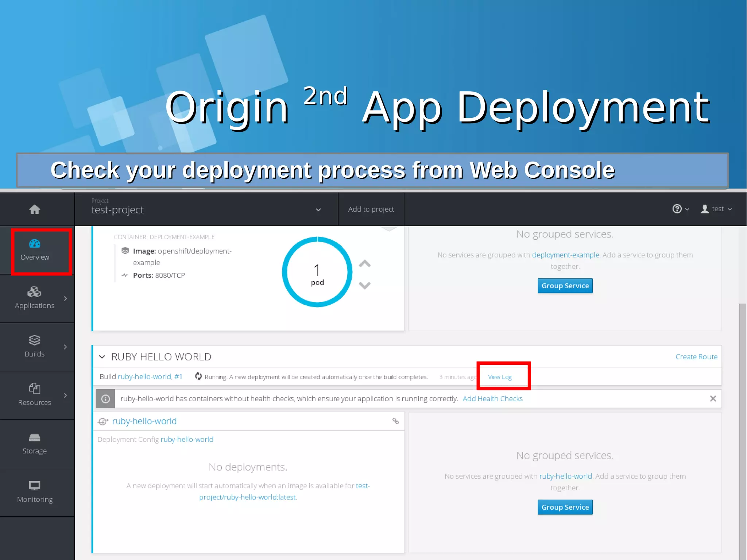Image resolution: width=747 pixels, height=560 pixels.
Task: Click the 'No deployments.' text
Action: [248, 467]
